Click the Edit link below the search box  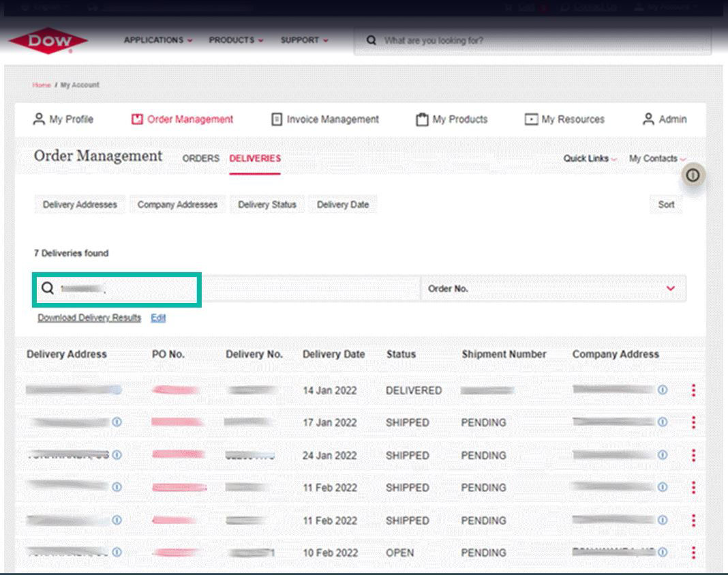pyautogui.click(x=158, y=318)
